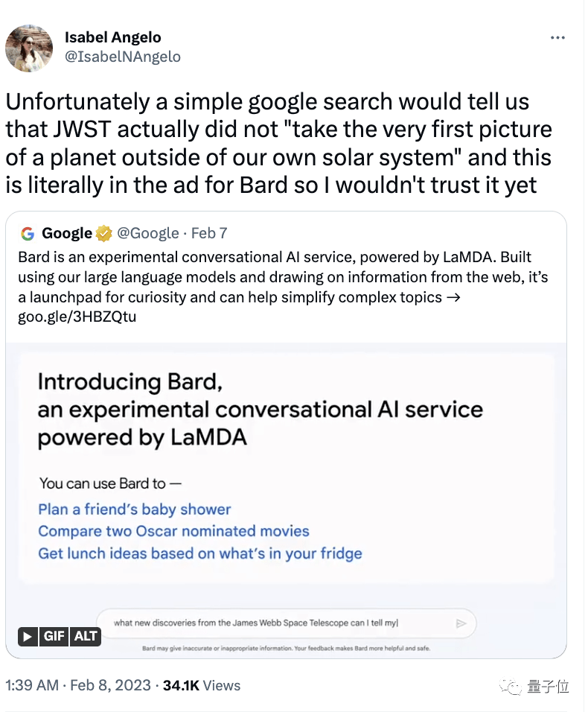588x712 pixels.
Task: Click Google's gold verified badge
Action: pos(104,233)
